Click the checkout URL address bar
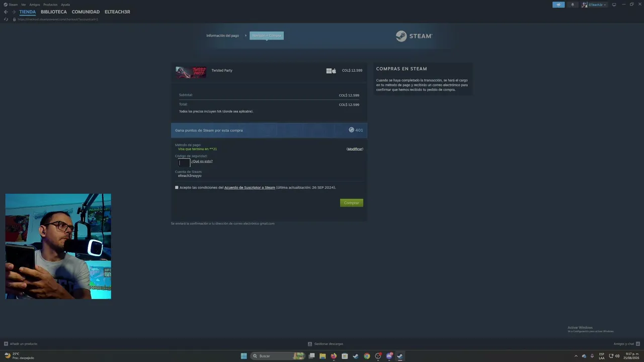This screenshot has height=362, width=644. (x=58, y=19)
